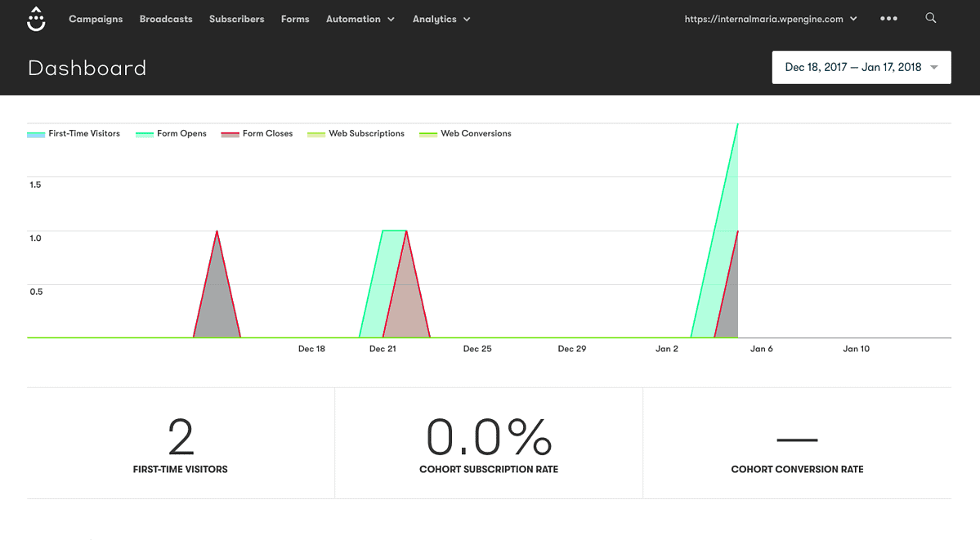Toggle Web Conversions legend entry
Screen dimensions: 980x540
coord(466,133)
